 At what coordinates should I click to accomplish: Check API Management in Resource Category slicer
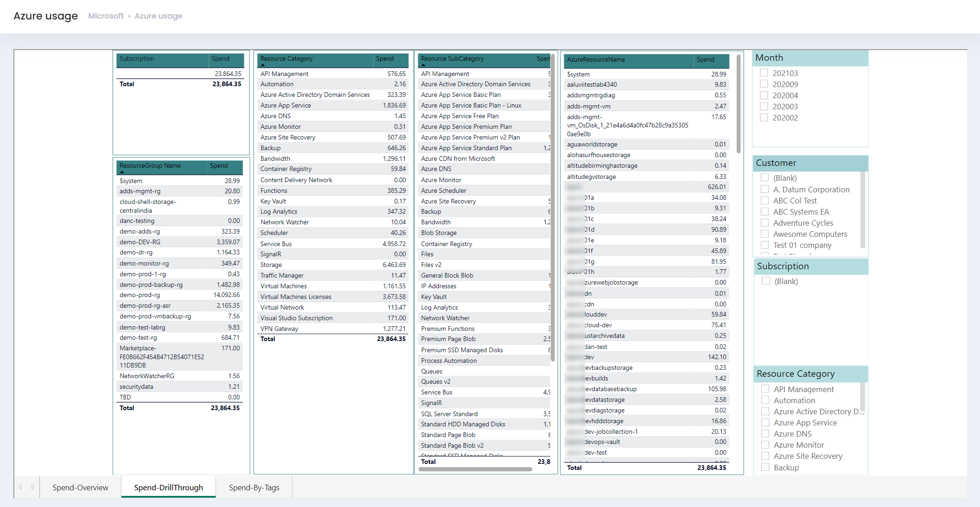click(765, 389)
